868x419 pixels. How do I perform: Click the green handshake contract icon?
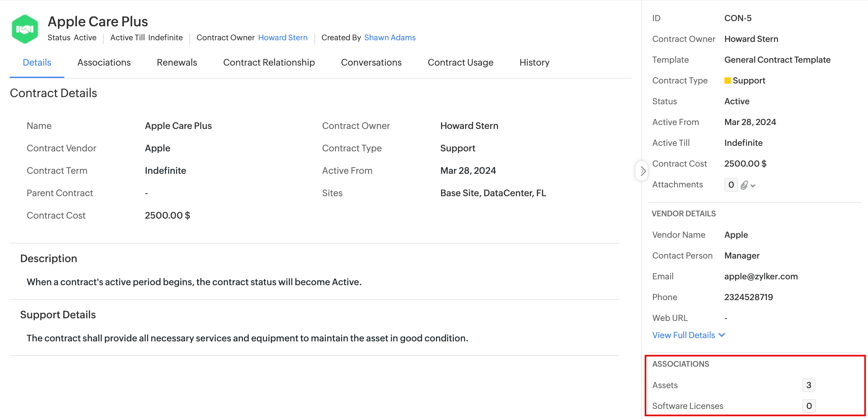pos(25,29)
